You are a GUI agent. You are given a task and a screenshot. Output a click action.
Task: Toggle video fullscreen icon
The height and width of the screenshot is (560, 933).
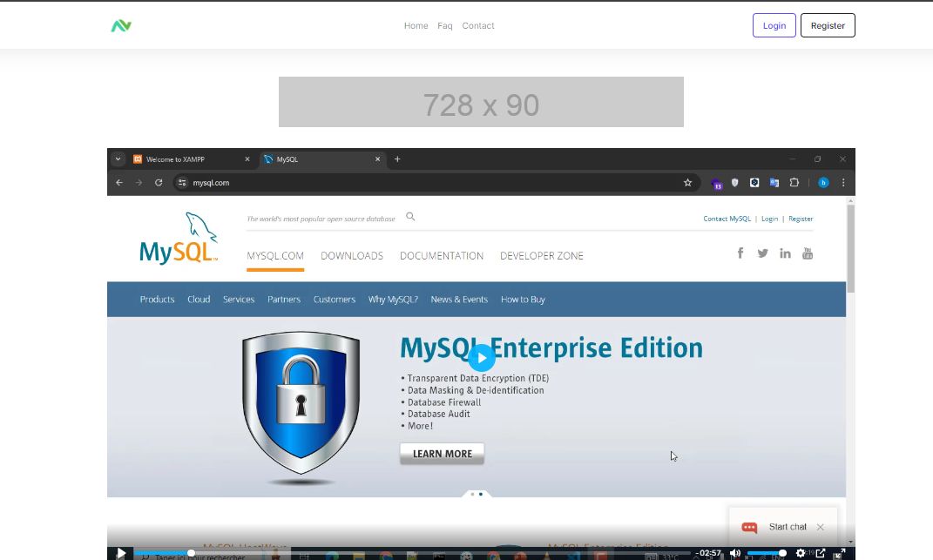point(840,553)
